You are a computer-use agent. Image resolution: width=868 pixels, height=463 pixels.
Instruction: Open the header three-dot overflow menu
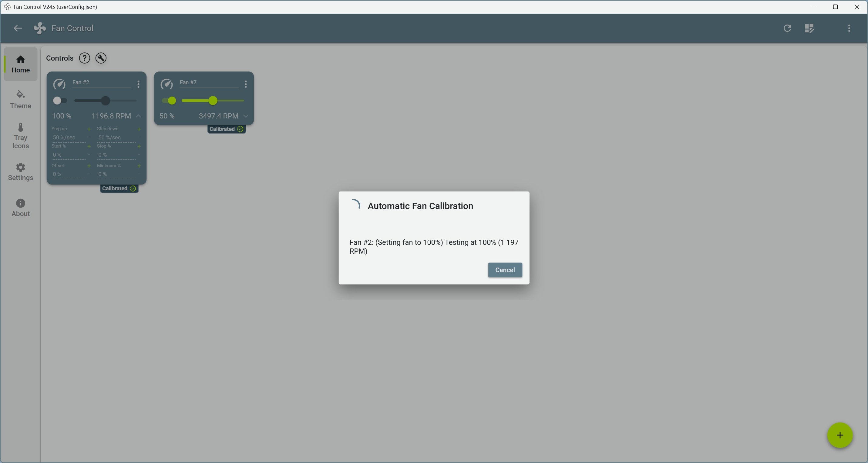[x=849, y=28]
